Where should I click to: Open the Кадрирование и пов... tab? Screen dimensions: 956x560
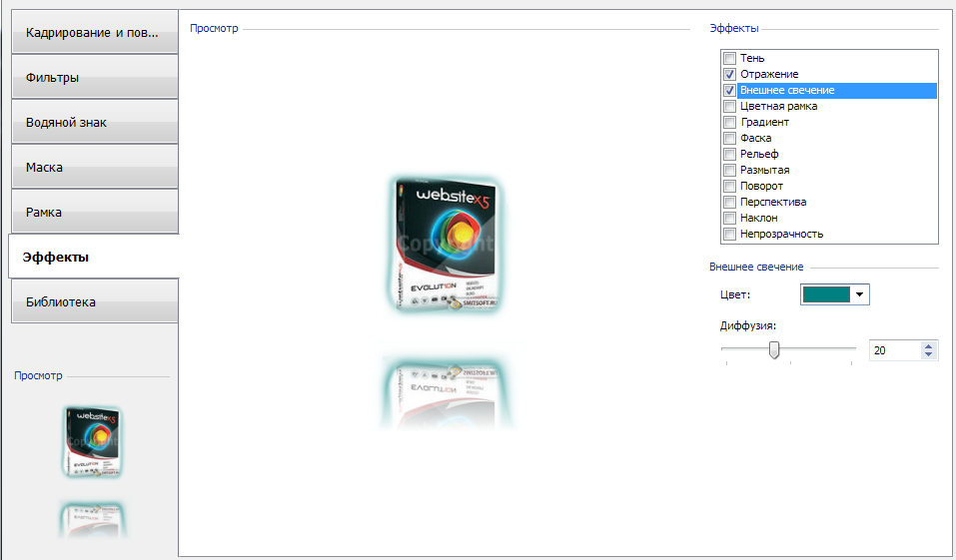pos(95,32)
